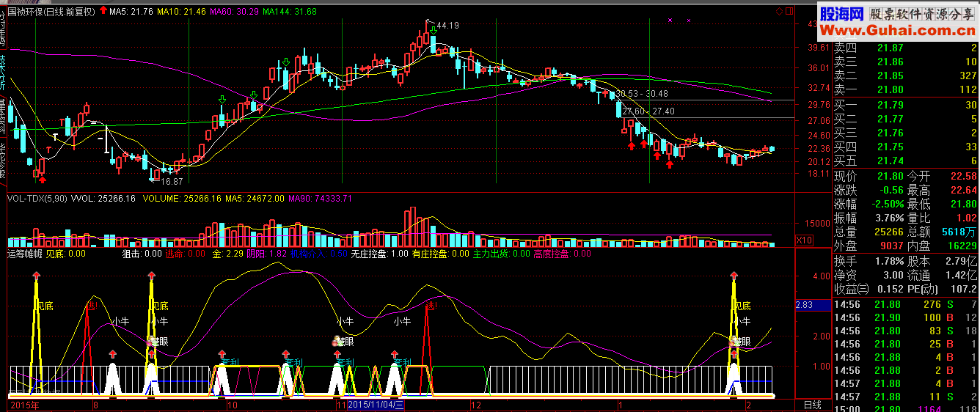Click the red up arrow beside the stock title

tap(103, 11)
